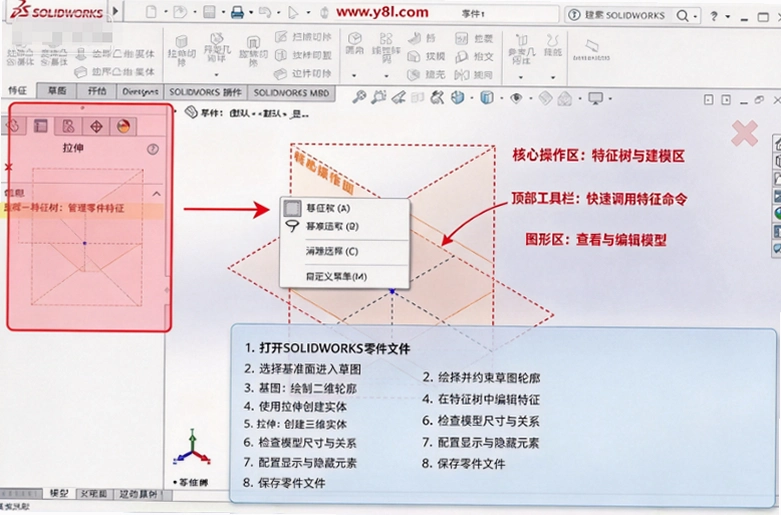The image size is (781, 515).
Task: Click the Open document icon
Action: click(179, 12)
